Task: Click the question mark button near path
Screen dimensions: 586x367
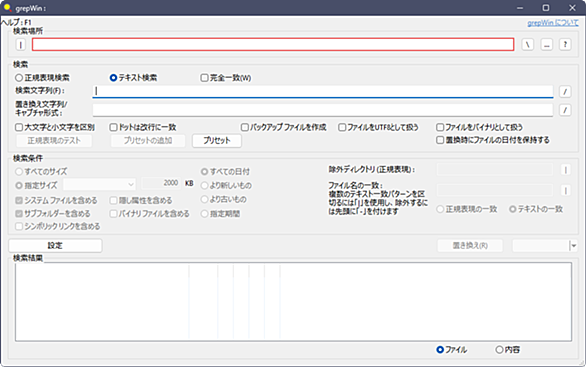Action: (x=565, y=44)
